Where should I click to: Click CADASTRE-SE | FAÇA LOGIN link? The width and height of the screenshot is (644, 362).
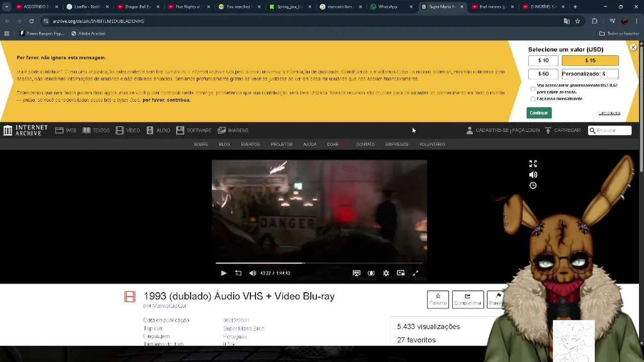tap(503, 130)
